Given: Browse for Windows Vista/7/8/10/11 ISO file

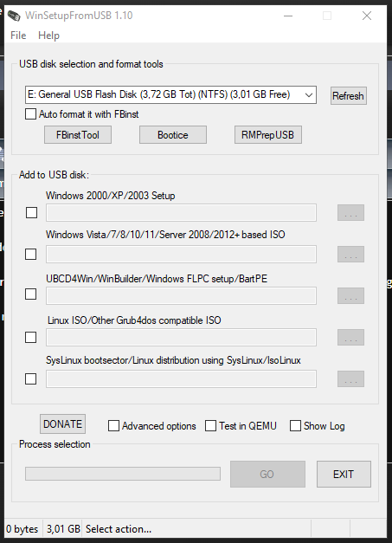Looking at the screenshot, I should 350,255.
